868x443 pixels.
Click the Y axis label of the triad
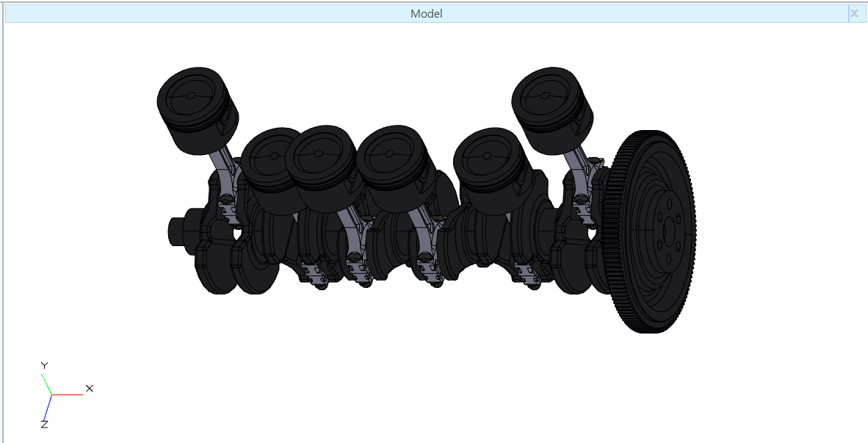pyautogui.click(x=44, y=365)
